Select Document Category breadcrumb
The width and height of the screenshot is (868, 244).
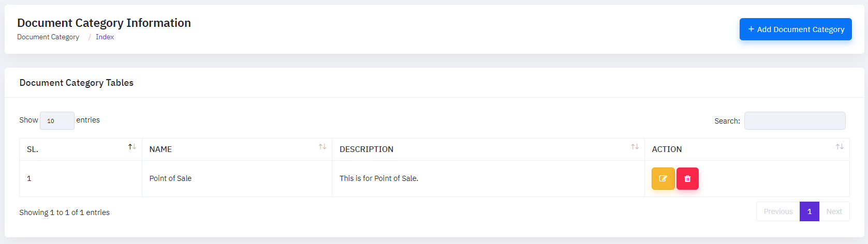click(x=48, y=37)
